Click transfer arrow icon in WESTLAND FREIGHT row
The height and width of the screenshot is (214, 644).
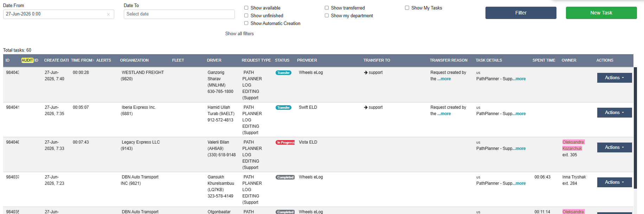[366, 73]
